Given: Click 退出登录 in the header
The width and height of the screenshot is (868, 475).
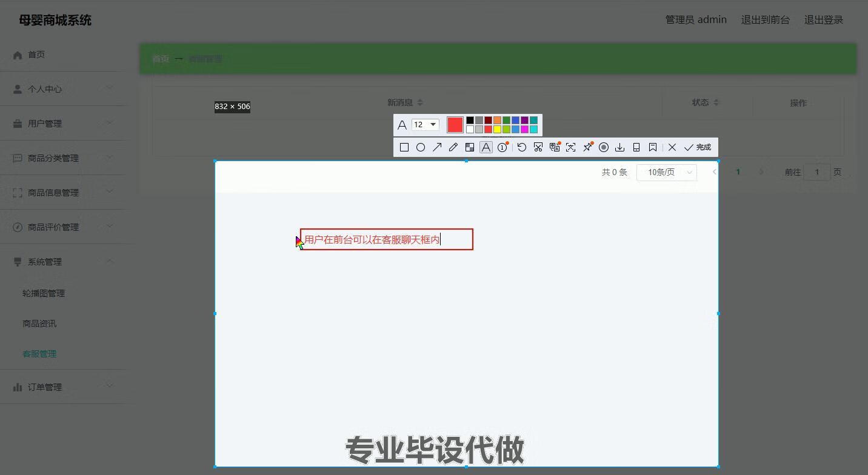Looking at the screenshot, I should 824,20.
